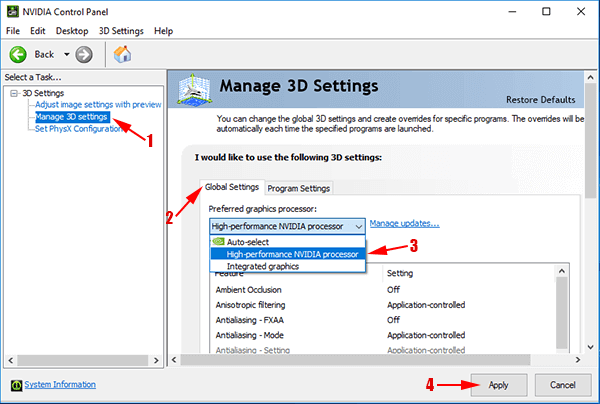
Task: Open the Help menu
Action: pyautogui.click(x=163, y=31)
